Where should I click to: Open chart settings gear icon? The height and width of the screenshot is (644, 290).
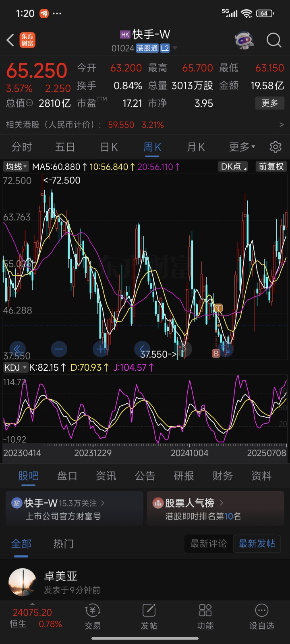coord(275,147)
